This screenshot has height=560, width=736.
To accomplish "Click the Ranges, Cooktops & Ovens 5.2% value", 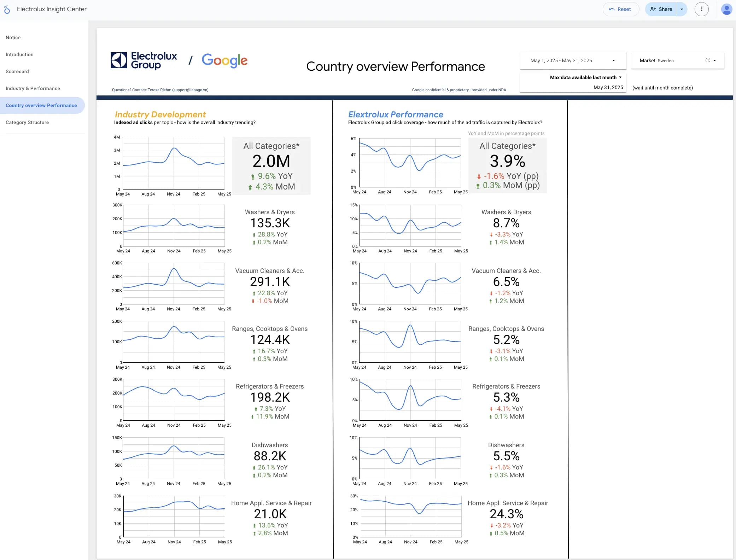I will click(x=506, y=340).
